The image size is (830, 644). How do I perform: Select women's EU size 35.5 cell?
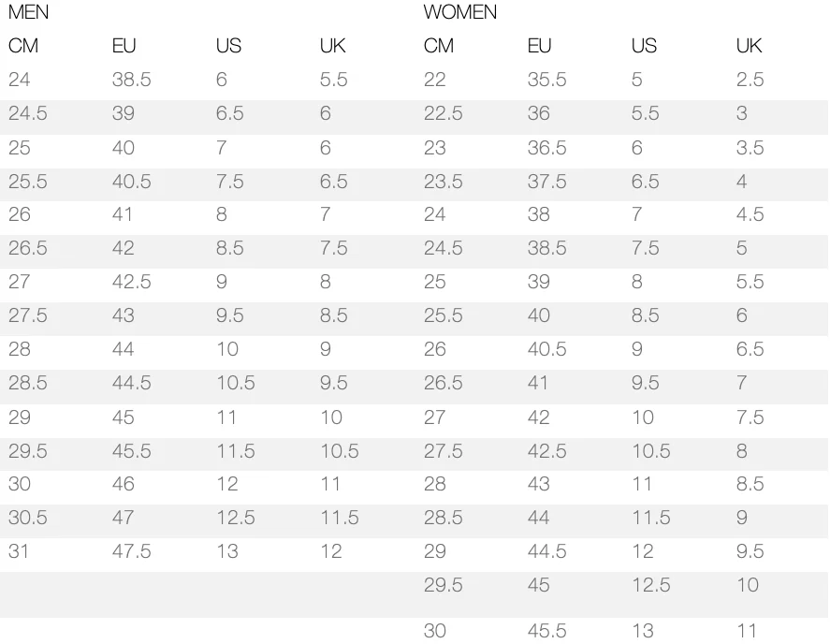point(546,80)
